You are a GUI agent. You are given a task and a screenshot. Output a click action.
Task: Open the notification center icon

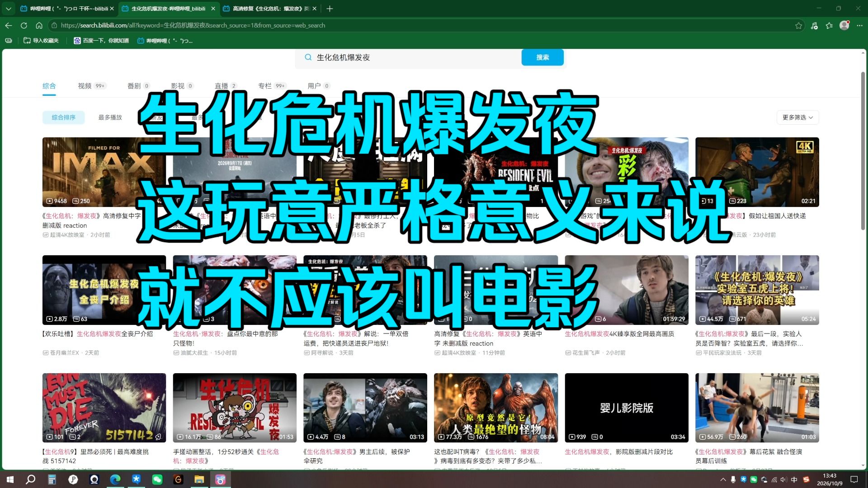(x=854, y=479)
